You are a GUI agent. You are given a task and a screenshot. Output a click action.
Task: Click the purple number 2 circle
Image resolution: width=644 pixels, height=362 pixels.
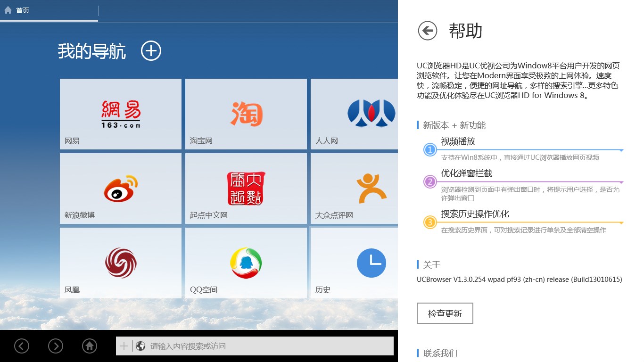(430, 182)
